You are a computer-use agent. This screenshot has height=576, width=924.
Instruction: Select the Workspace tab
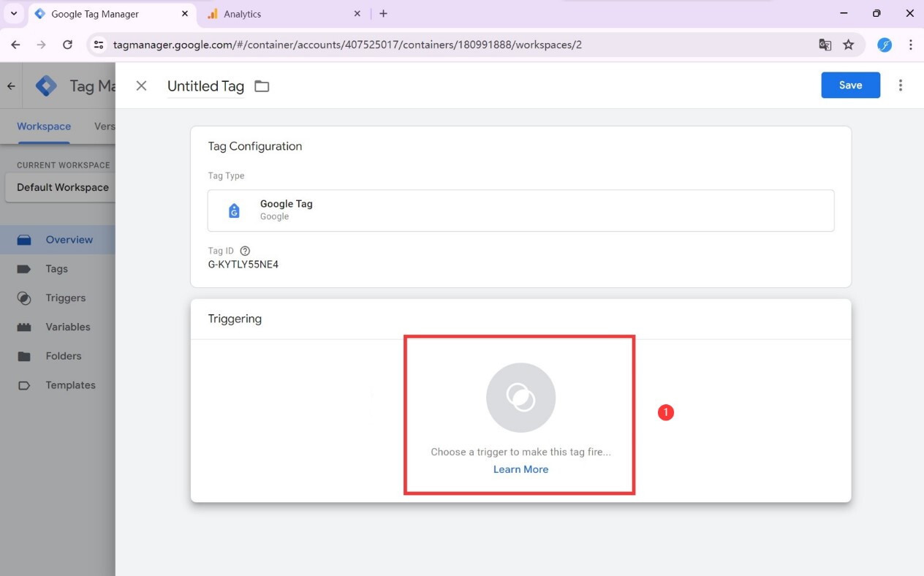[x=44, y=126]
